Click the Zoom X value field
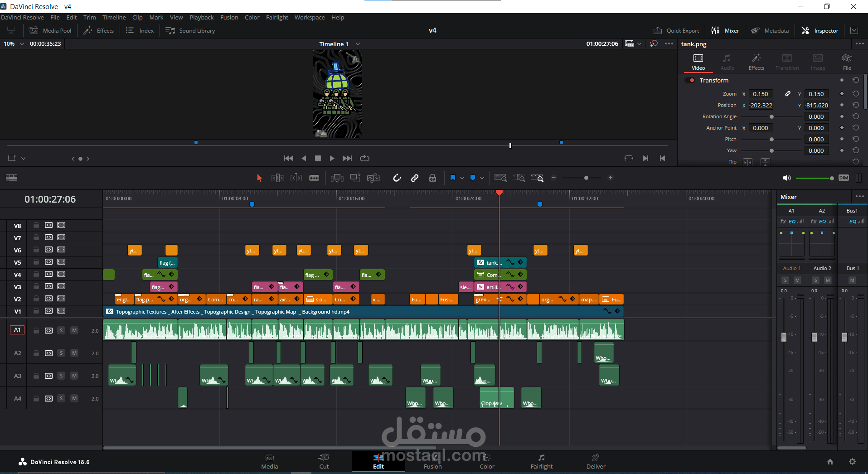 761,94
